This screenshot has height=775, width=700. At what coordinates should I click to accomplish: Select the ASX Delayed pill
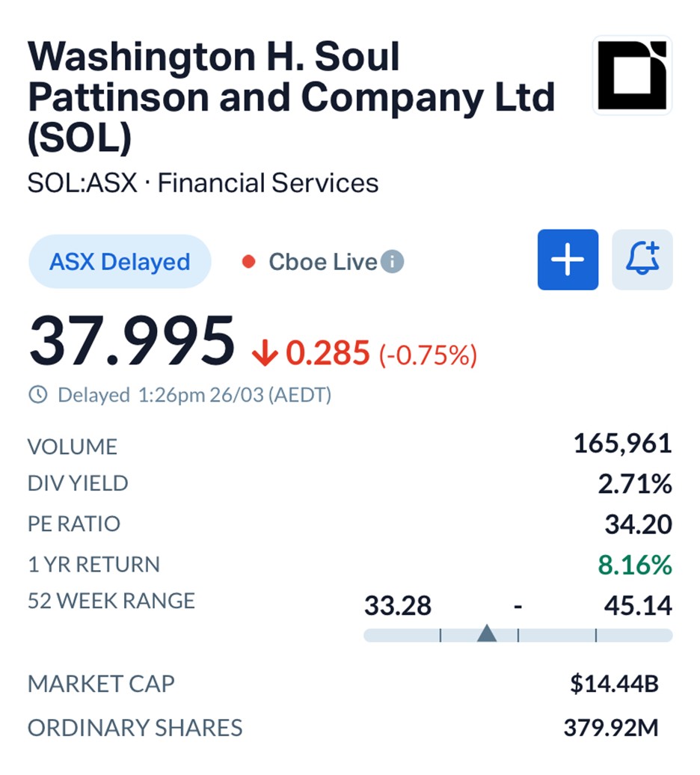120,262
